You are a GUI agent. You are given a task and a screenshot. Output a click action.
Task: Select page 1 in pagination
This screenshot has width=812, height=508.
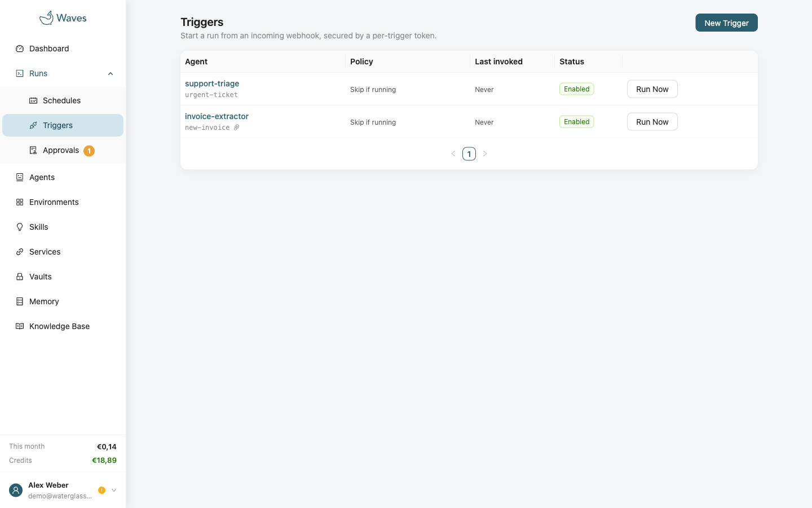pyautogui.click(x=469, y=154)
